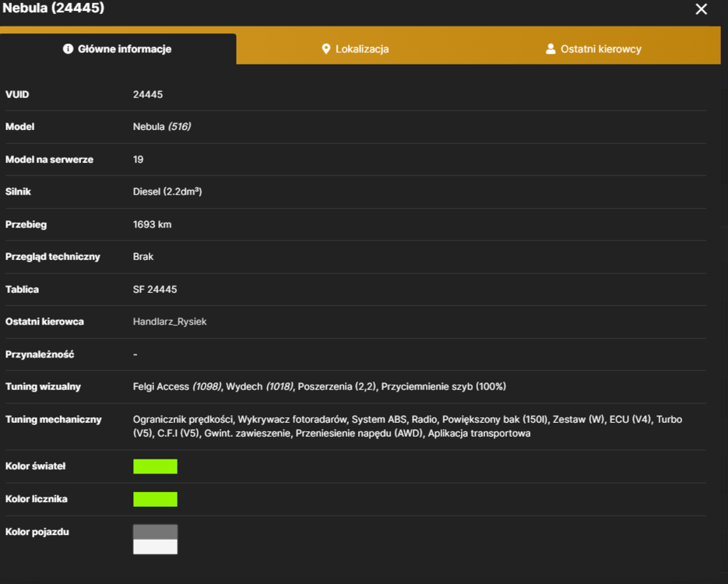Click the Tuning mechaniczny row label
Viewport: 728px width, 584px height.
click(54, 420)
